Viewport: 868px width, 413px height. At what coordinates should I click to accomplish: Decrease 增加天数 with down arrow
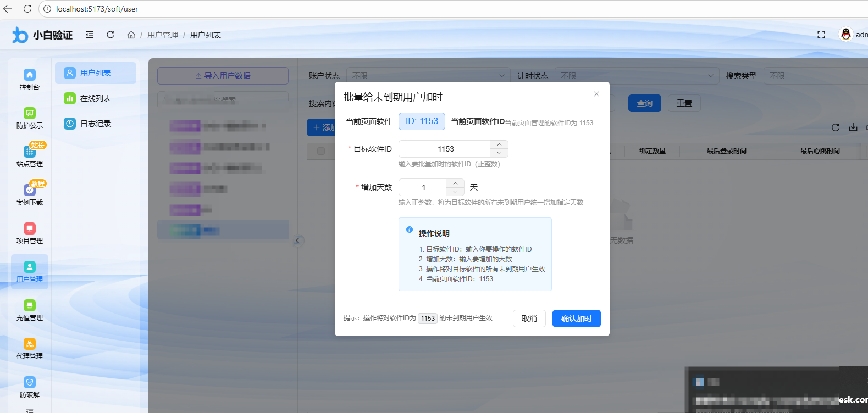click(455, 192)
